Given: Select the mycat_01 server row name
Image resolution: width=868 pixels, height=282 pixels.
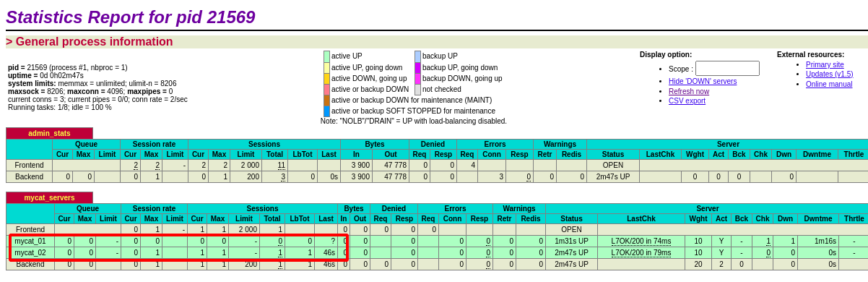Looking at the screenshot, I should click(x=30, y=241).
